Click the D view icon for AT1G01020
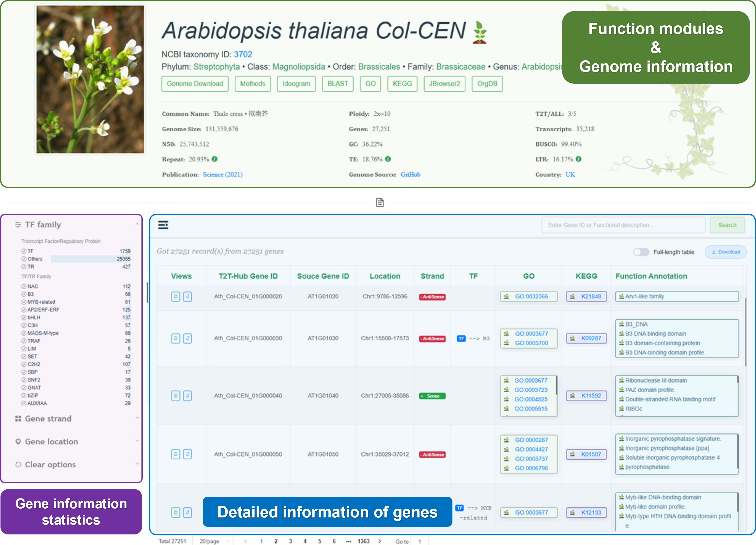This screenshot has height=545, width=756. click(176, 296)
